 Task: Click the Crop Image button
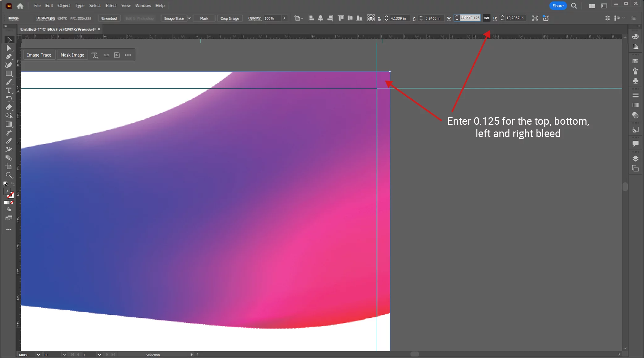[x=230, y=18]
